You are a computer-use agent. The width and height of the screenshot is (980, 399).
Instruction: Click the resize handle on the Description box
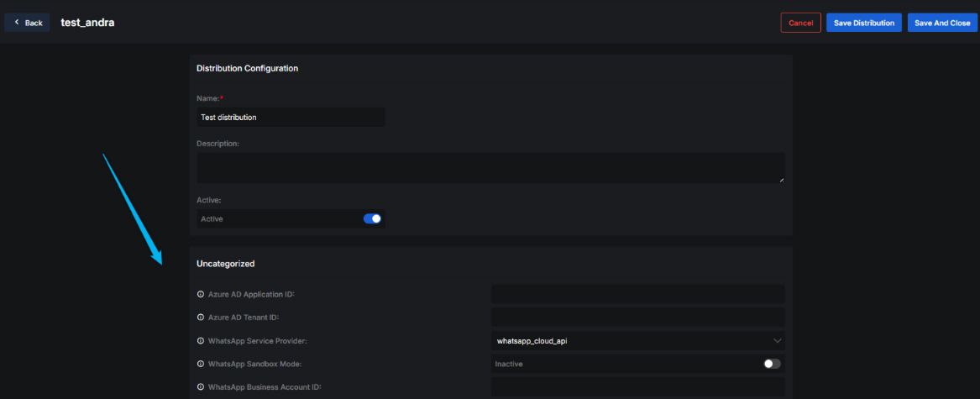[x=781, y=179]
